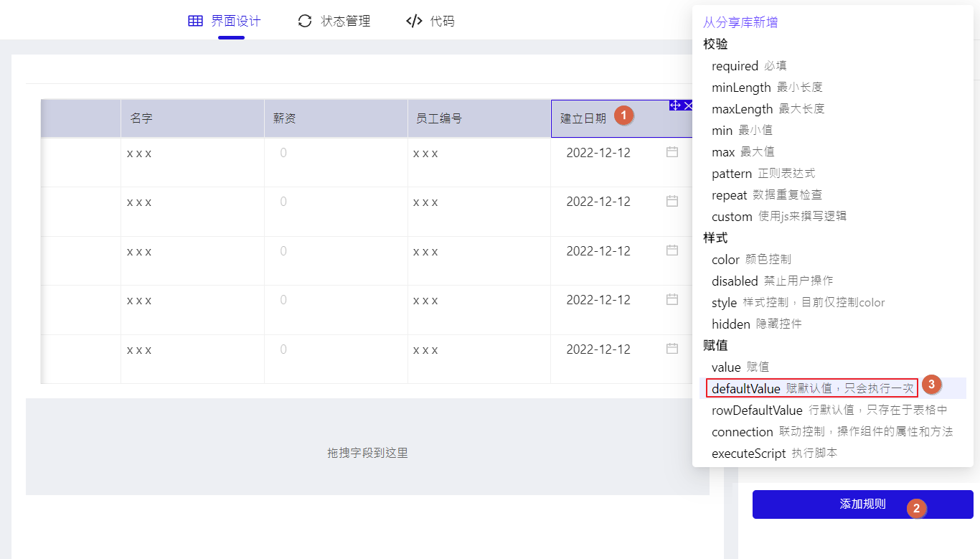Choose the color 颜色控制 rule

click(832, 260)
